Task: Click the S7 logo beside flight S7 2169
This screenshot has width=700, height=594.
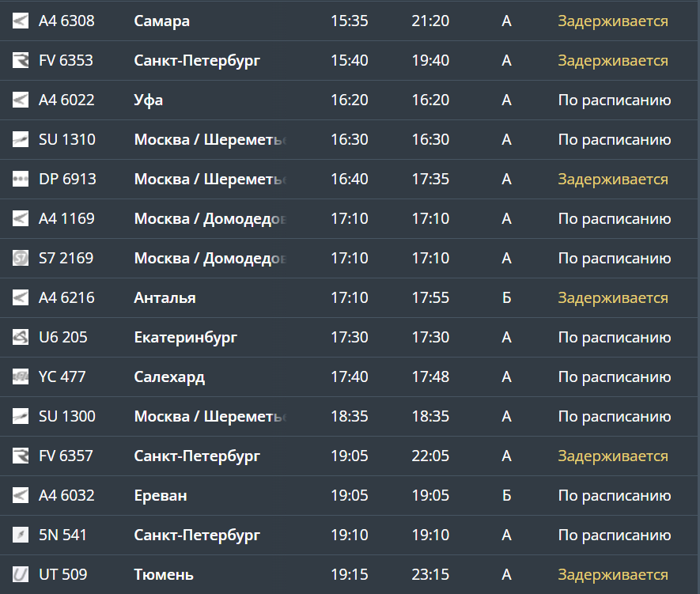Action: (21, 259)
